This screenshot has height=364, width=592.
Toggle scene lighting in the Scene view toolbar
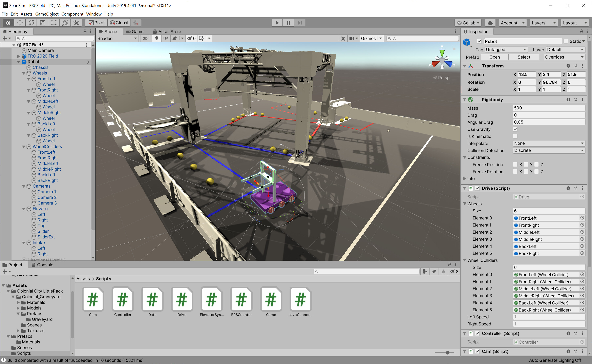[156, 38]
